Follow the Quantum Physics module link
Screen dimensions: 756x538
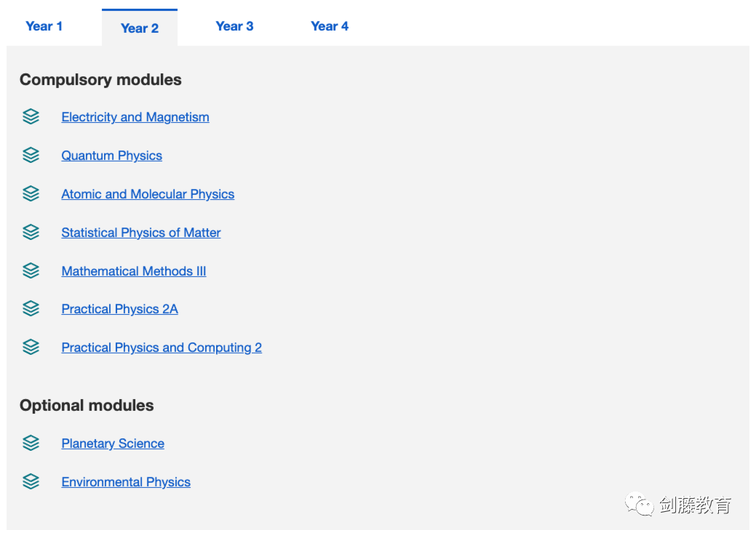click(111, 156)
